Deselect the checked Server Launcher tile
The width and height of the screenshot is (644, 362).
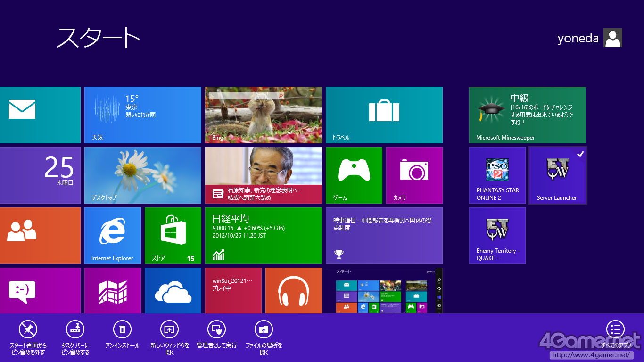[x=558, y=175]
